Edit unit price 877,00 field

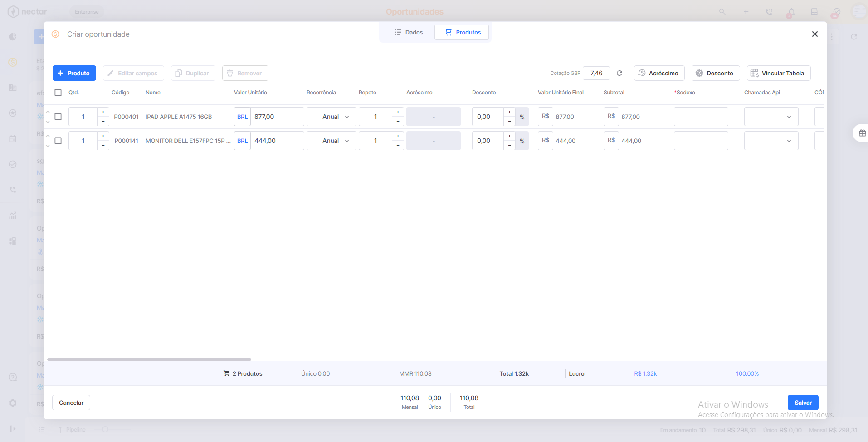(277, 117)
